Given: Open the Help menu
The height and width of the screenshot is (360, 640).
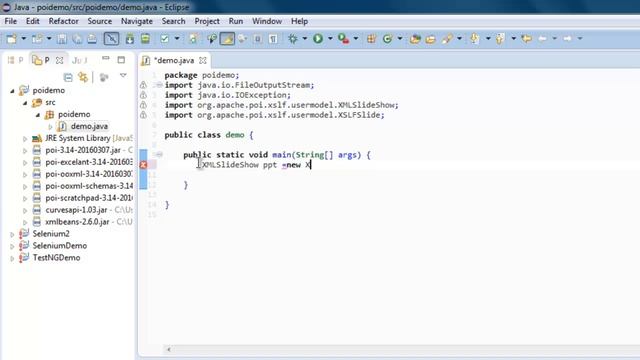Looking at the screenshot, I should pos(299,21).
